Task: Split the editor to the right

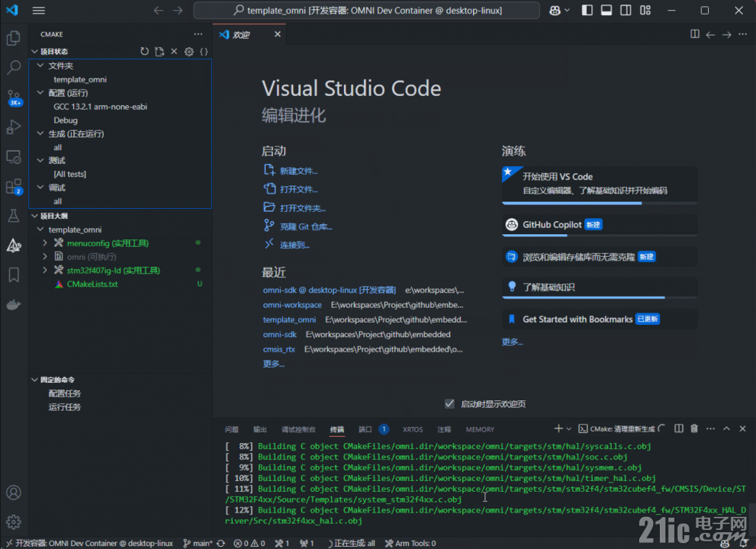Action: click(695, 34)
